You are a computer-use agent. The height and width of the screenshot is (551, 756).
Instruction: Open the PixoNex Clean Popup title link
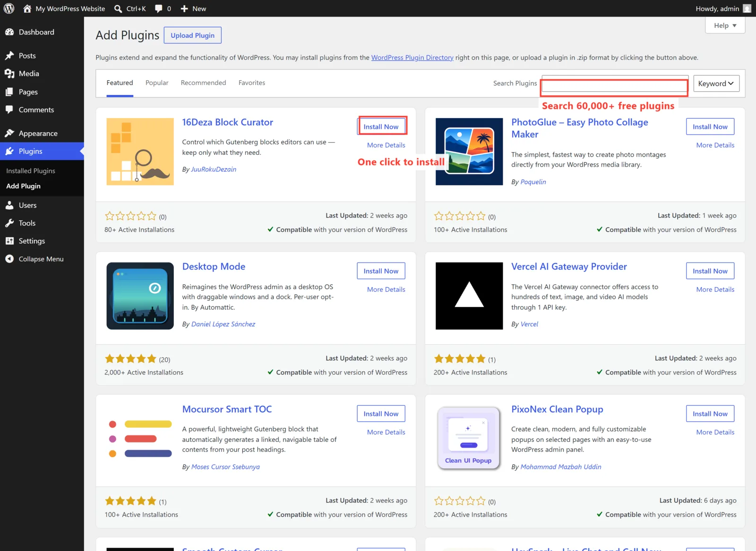click(x=557, y=409)
